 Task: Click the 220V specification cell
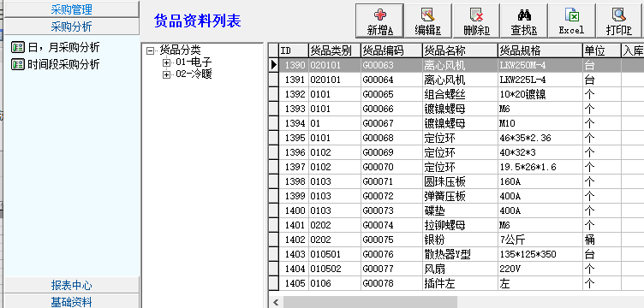pos(540,269)
